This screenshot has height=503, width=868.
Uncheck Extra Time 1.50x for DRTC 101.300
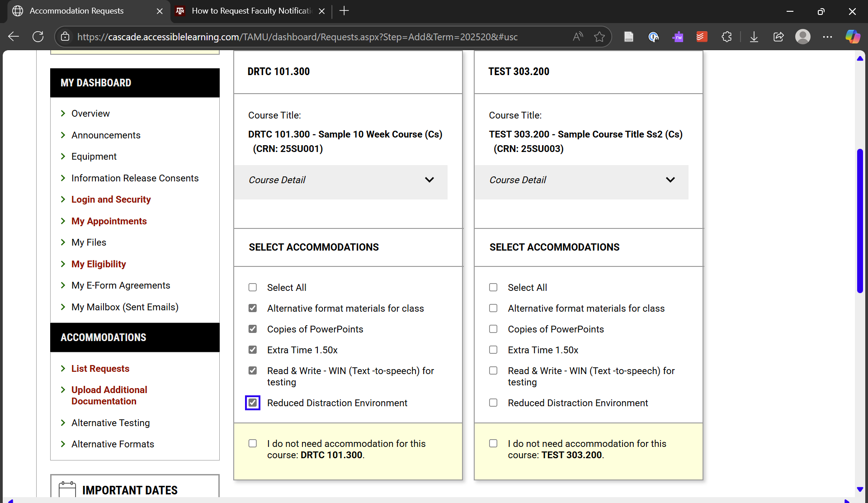[253, 350]
